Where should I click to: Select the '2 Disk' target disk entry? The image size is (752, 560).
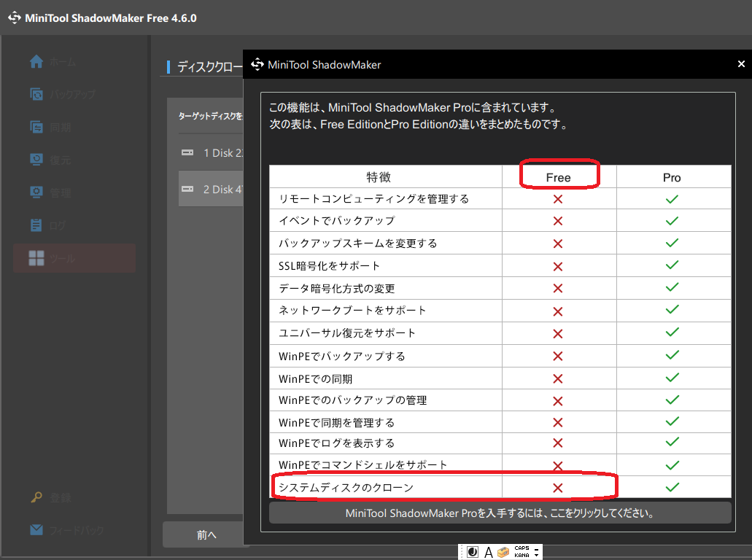click(212, 189)
